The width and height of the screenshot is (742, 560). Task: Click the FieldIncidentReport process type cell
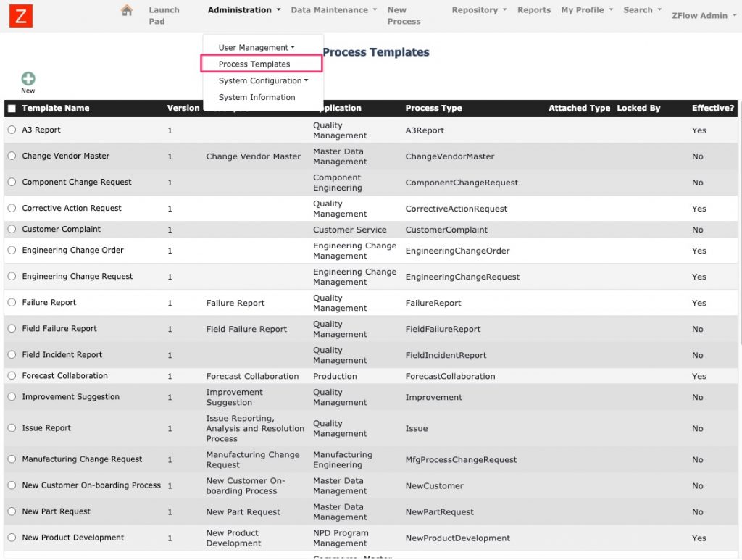[x=446, y=355]
